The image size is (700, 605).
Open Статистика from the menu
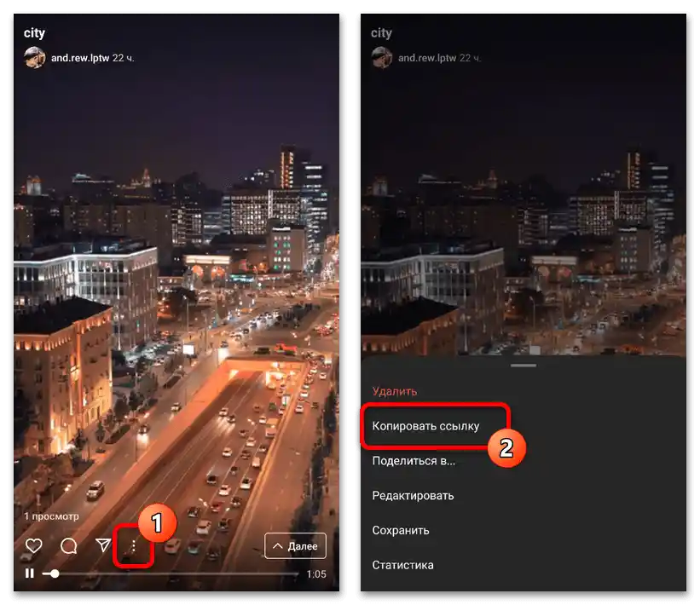point(402,565)
